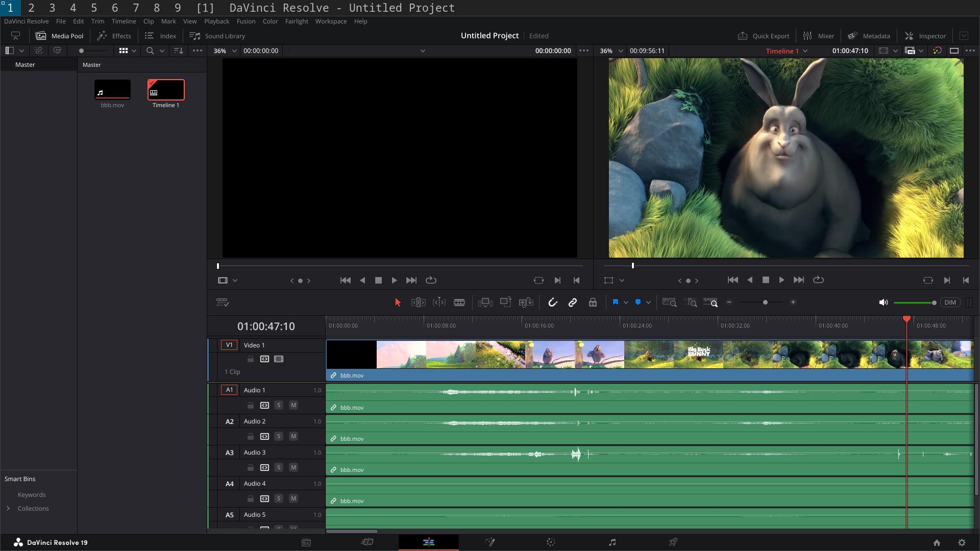This screenshot has width=980, height=551.
Task: Toggle the Media Pool button
Action: [60, 36]
